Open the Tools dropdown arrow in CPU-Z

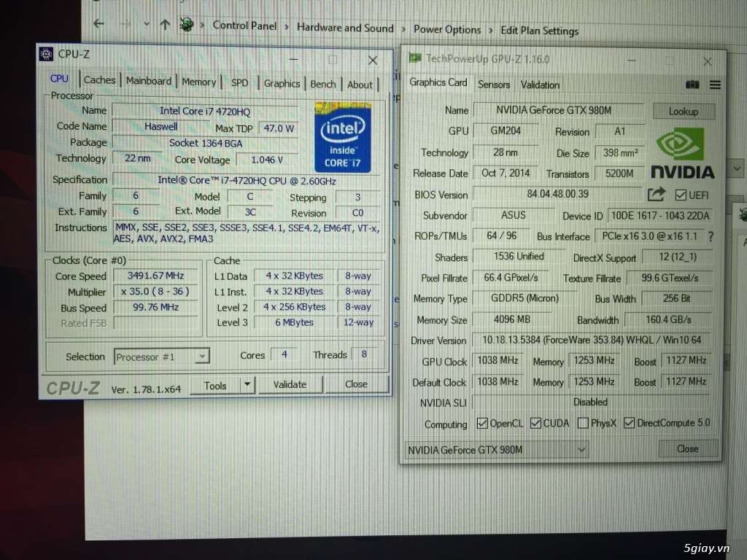pyautogui.click(x=246, y=384)
